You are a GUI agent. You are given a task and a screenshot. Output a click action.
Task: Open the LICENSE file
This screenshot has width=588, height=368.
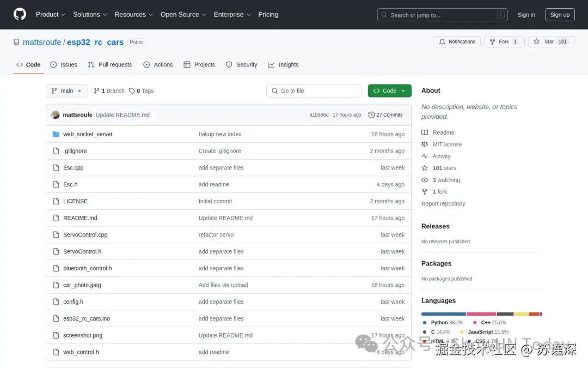coord(75,201)
